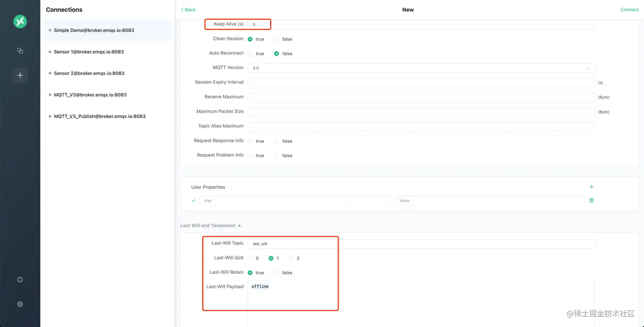
Task: Add a new User Property with plus icon
Action: 591,187
